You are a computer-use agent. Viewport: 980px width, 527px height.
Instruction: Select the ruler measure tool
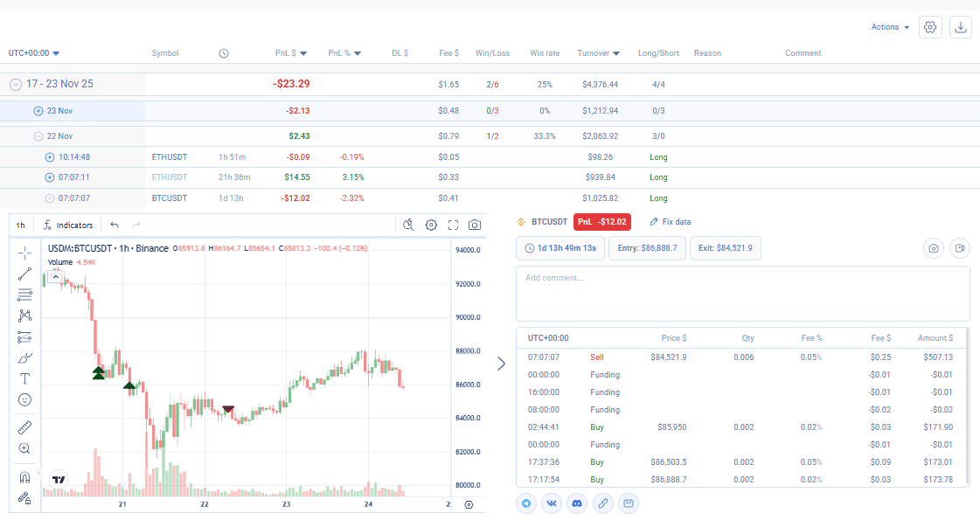point(25,427)
